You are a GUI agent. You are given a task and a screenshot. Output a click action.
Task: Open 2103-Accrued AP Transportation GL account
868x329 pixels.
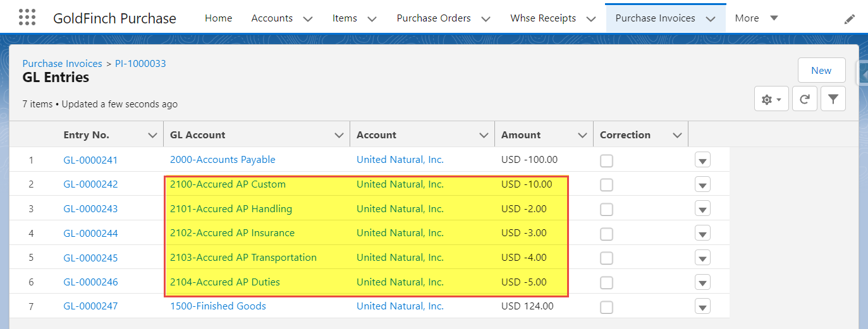[x=243, y=258]
